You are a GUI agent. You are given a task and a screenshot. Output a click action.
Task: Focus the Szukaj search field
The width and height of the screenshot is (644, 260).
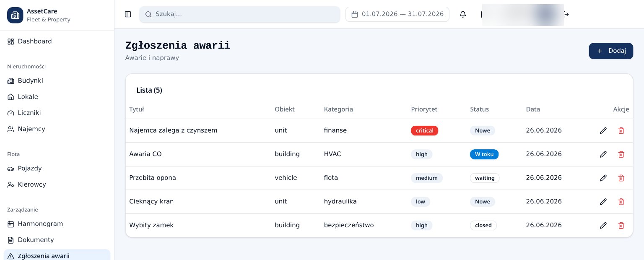pos(239,14)
